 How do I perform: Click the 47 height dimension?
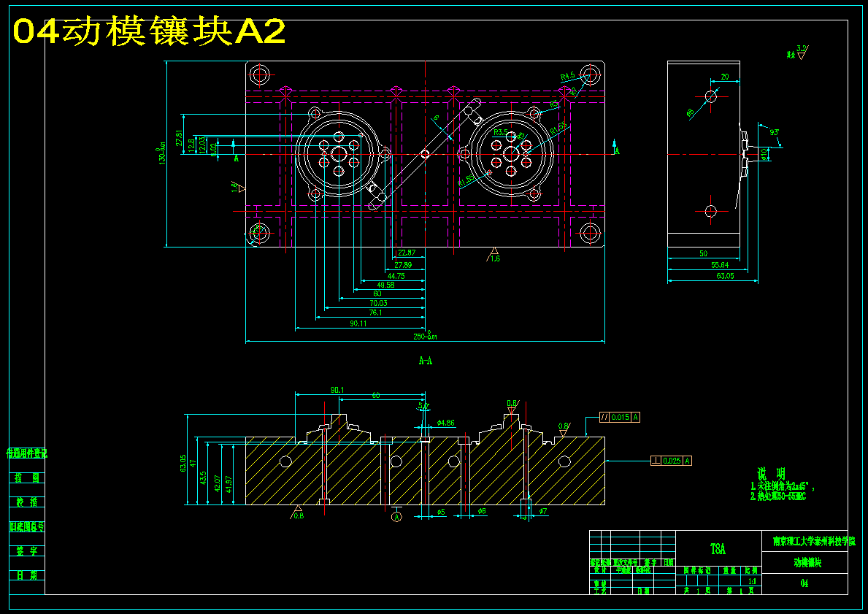[193, 463]
